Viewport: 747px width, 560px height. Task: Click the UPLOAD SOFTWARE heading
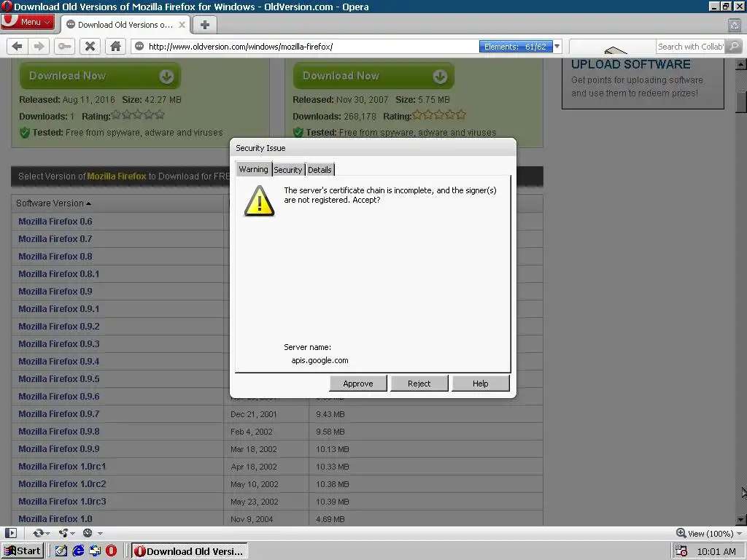coord(631,64)
